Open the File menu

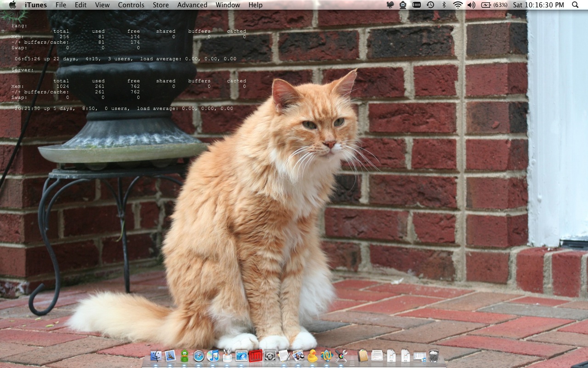click(x=61, y=5)
